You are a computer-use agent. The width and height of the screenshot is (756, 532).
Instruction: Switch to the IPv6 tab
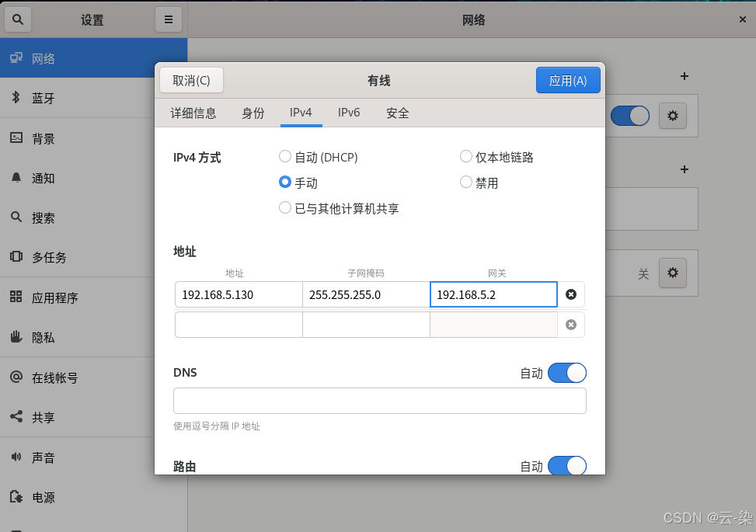(x=349, y=113)
